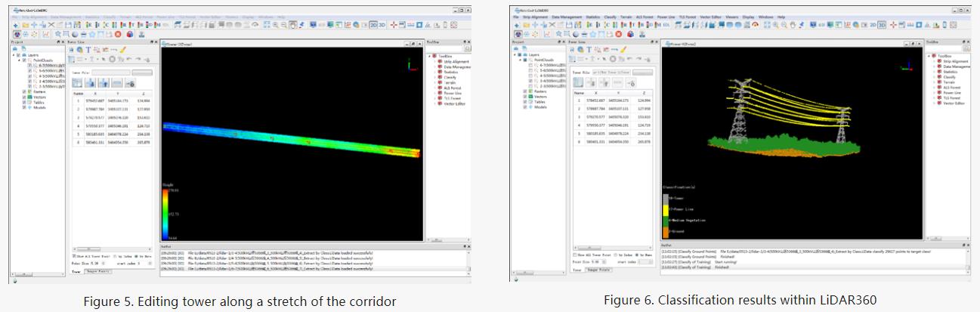This screenshot has width=980, height=312.
Task: Select the yellow brush icon in Figure 5 Tower Line panel
Action: [x=122, y=49]
